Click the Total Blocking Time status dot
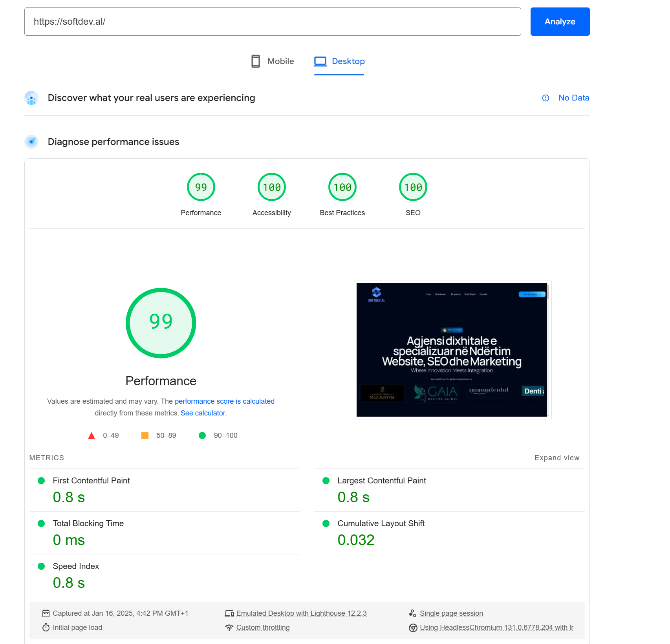 click(41, 523)
